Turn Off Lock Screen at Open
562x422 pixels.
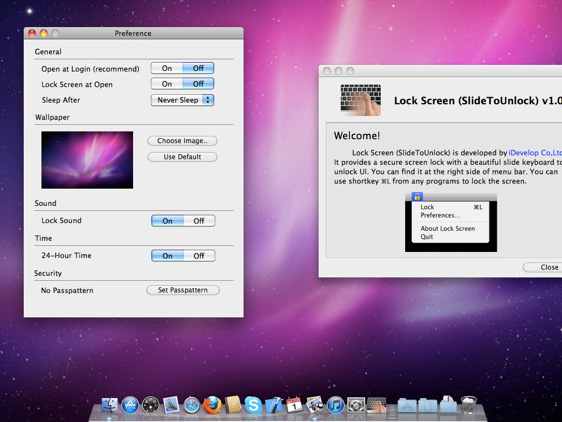198,84
